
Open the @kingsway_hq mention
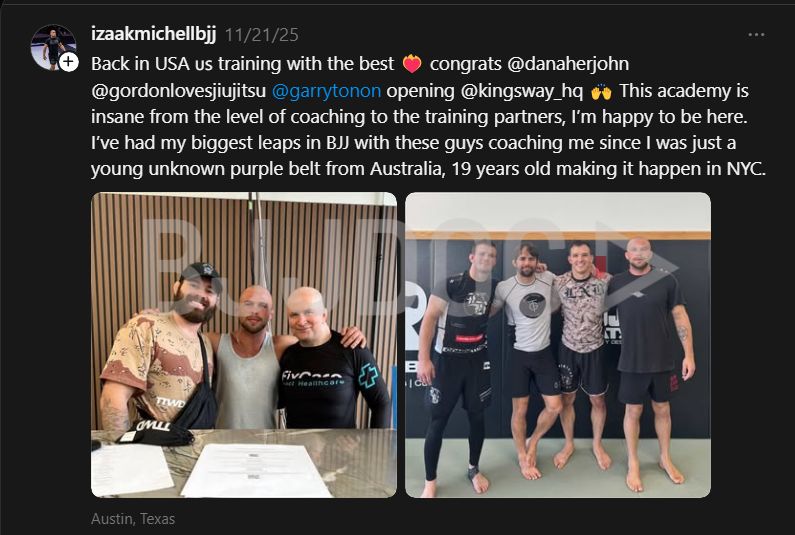[x=522, y=91]
